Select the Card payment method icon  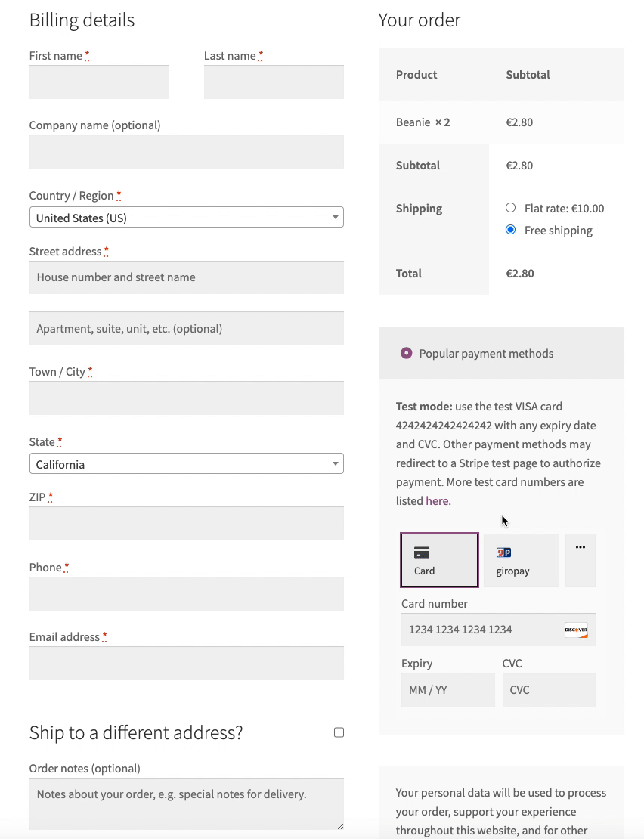(x=439, y=559)
